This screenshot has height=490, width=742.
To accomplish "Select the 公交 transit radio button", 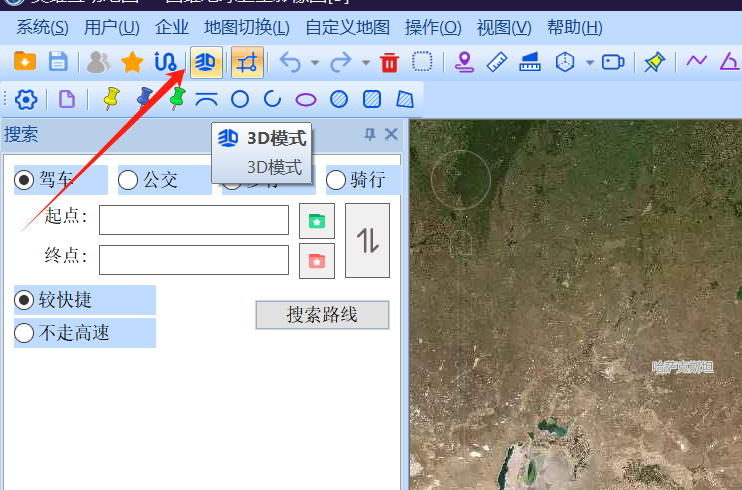I will click(x=128, y=180).
